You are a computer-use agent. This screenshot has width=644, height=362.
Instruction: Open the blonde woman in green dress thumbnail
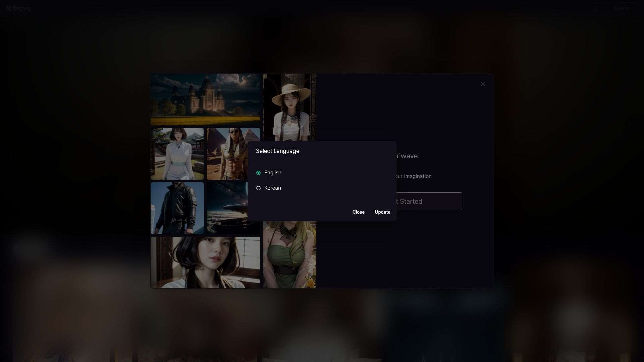pos(290,255)
